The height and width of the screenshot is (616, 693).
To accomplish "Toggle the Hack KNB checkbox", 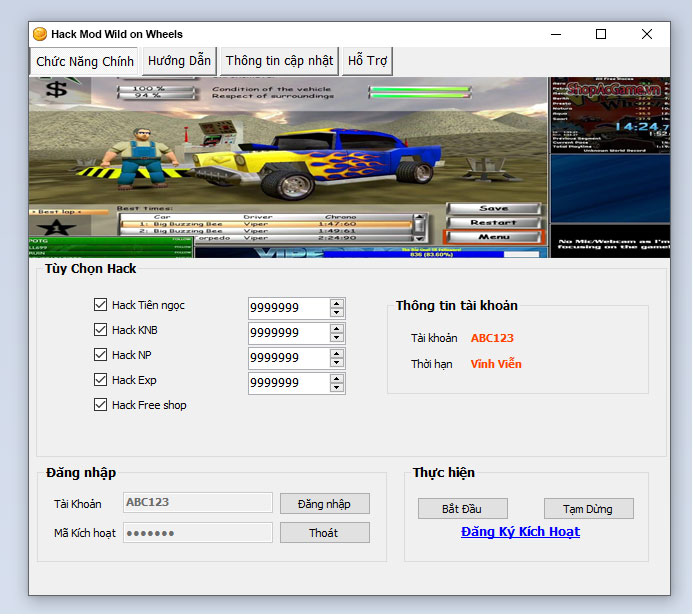I will coord(100,330).
